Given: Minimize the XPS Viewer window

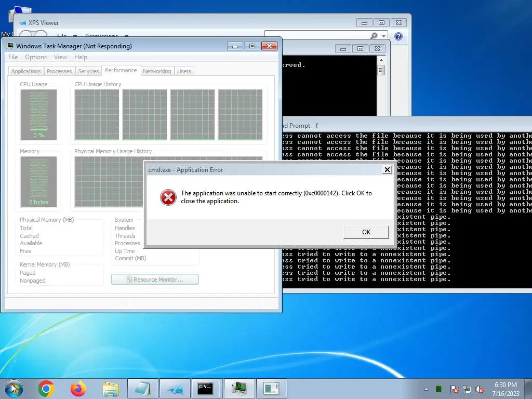Looking at the screenshot, I should tap(364, 23).
